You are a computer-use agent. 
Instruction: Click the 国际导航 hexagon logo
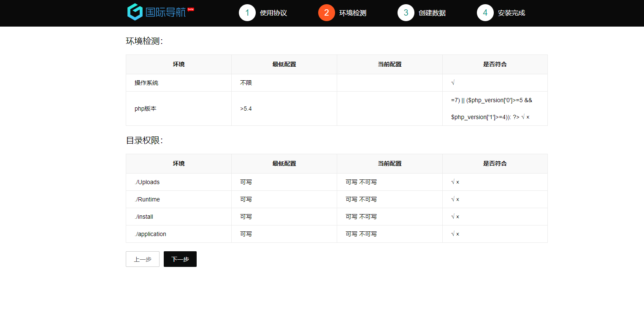pyautogui.click(x=134, y=12)
